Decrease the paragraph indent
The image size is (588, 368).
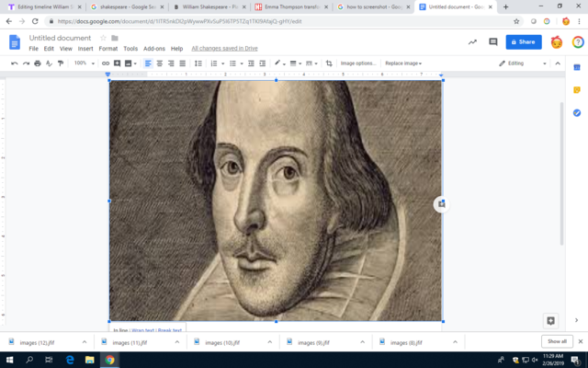click(x=251, y=63)
